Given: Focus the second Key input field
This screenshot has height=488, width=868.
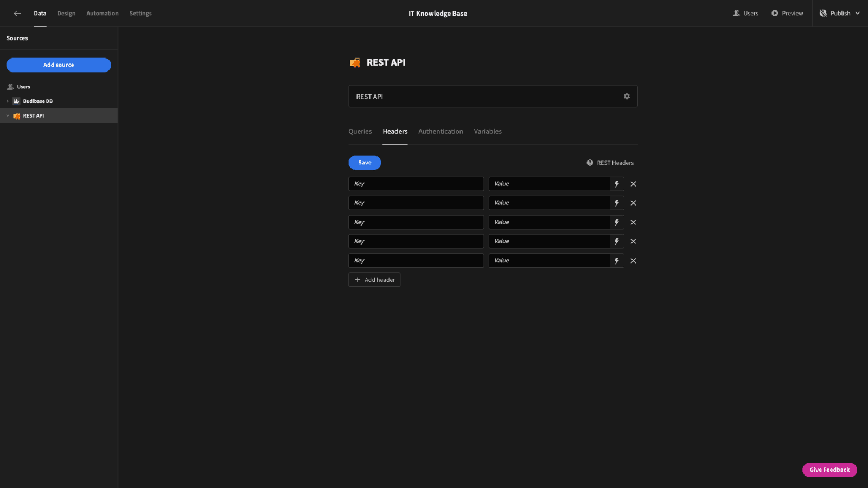Looking at the screenshot, I should coord(416,203).
